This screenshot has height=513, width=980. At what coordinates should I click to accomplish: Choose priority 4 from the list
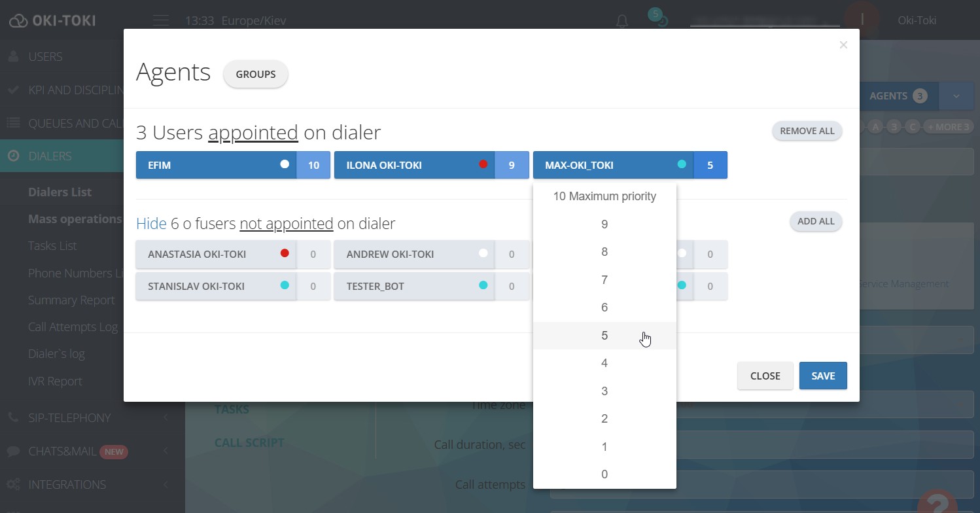click(604, 363)
